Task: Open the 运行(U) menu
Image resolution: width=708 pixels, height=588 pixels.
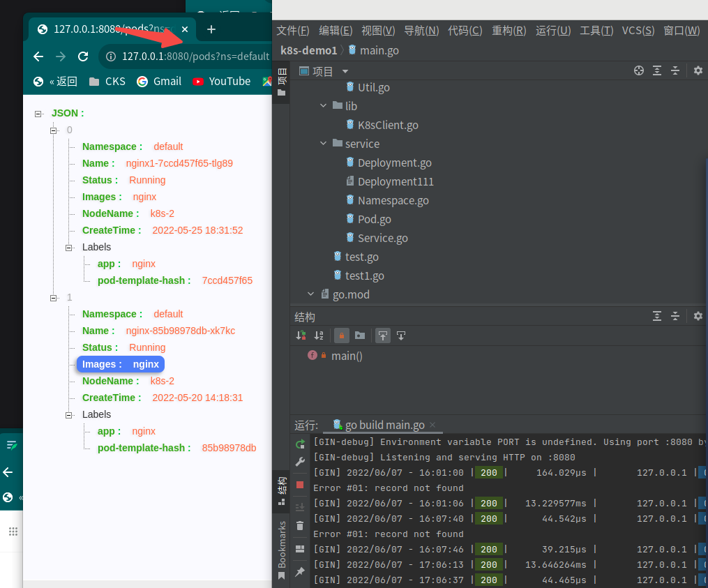Action: coord(552,30)
